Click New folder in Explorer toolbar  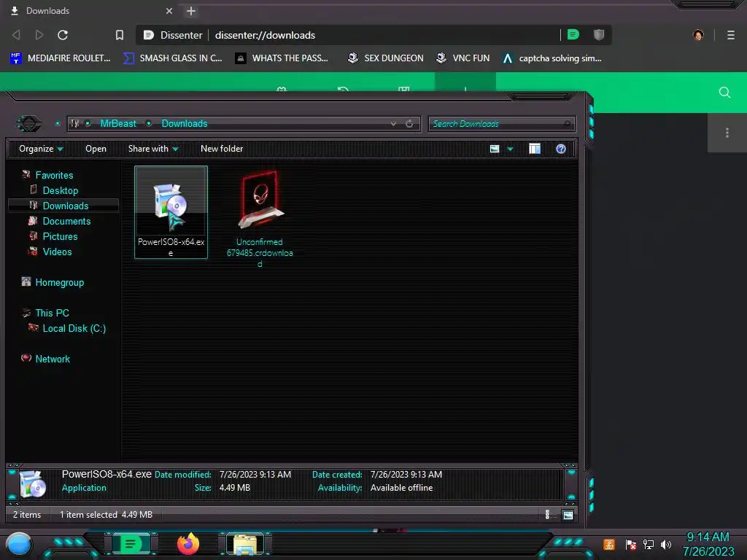coord(222,149)
